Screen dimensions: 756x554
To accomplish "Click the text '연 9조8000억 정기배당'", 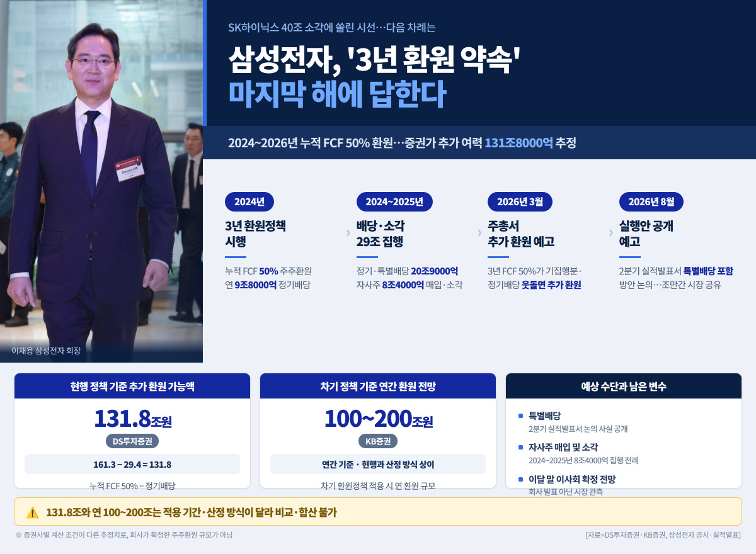I will click(x=268, y=285).
